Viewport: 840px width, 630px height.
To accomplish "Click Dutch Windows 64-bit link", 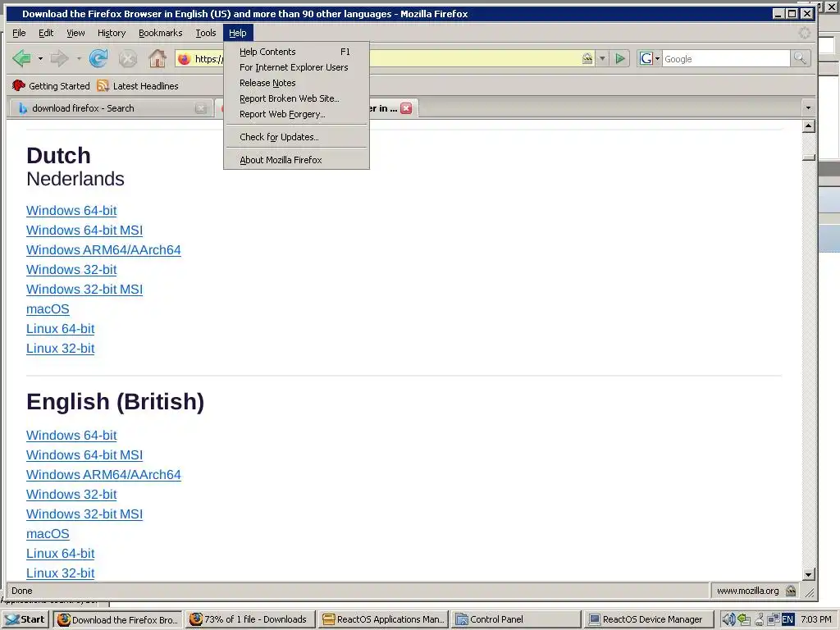I will click(71, 211).
